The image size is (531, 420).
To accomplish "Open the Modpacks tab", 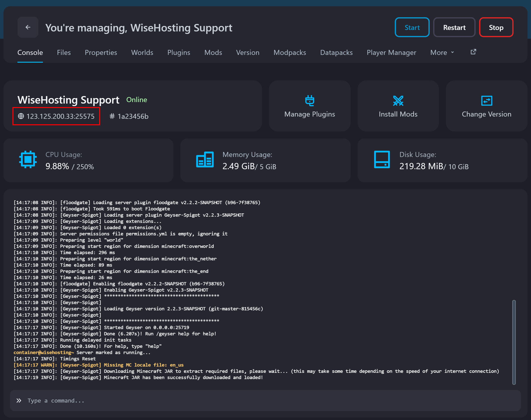I will [x=290, y=52].
